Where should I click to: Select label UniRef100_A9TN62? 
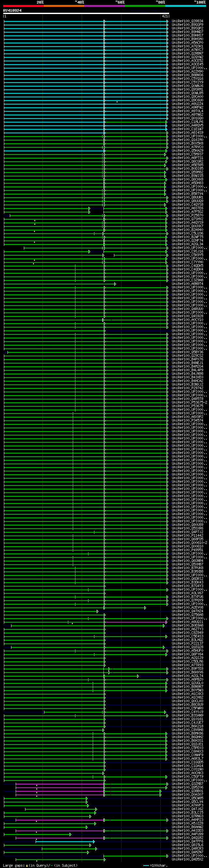[187, 114]
